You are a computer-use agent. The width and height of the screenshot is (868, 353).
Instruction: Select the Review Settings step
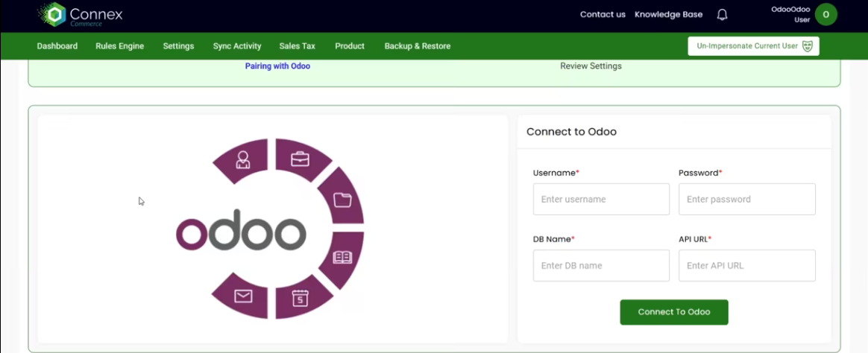591,66
